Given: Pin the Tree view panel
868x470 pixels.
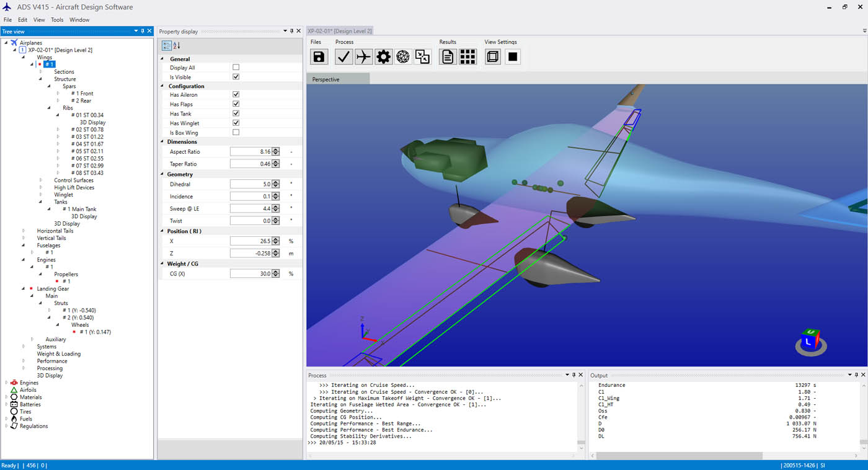Looking at the screenshot, I should [143, 31].
